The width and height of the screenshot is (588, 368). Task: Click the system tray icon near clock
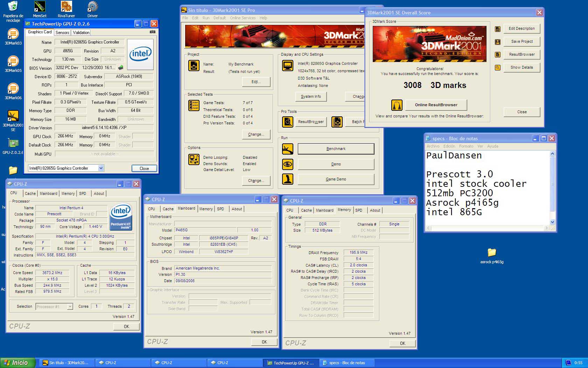(x=568, y=363)
